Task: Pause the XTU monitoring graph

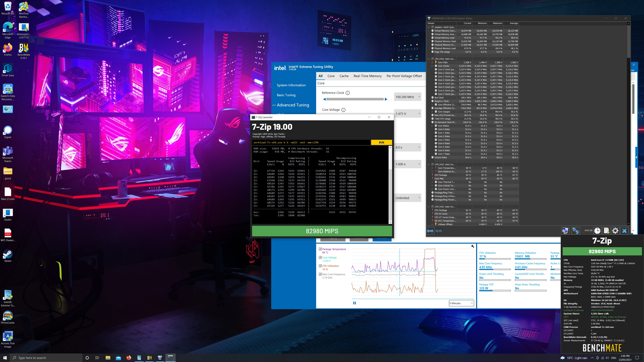Action: click(355, 303)
